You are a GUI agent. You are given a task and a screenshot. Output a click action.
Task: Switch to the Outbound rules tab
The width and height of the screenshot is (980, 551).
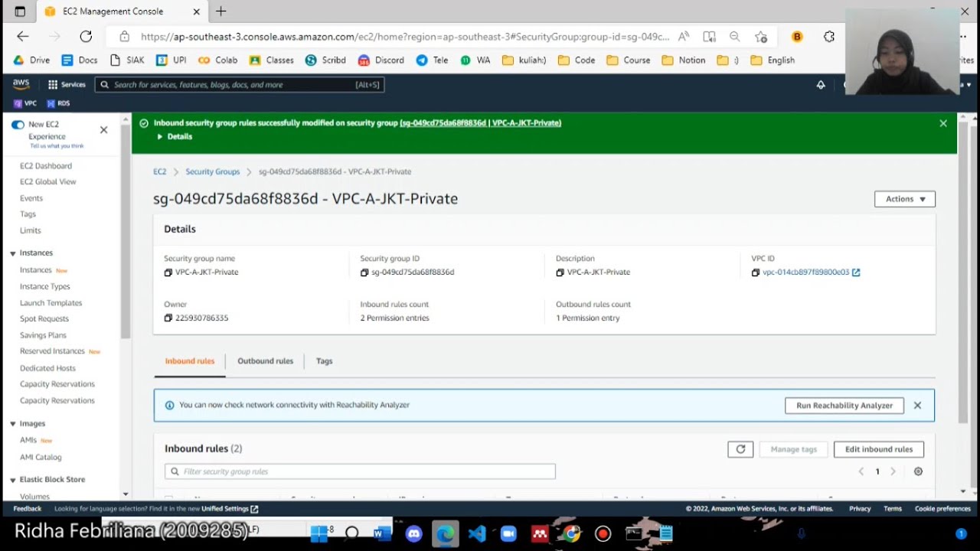click(x=265, y=361)
